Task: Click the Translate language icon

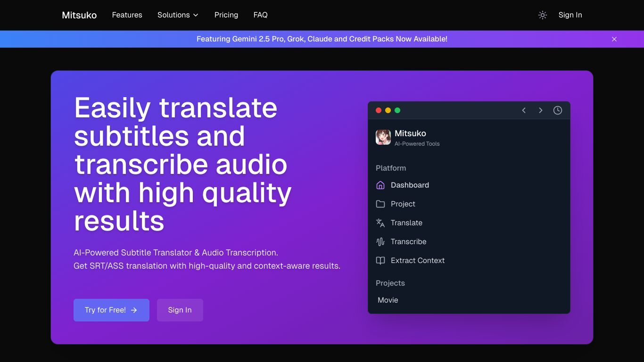Action: [380, 223]
